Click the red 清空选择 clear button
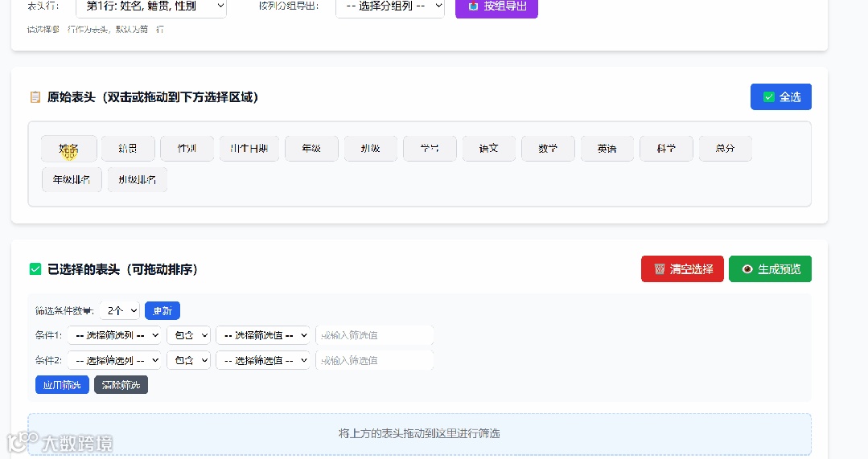Screen dimensions: 868x459 (682, 268)
